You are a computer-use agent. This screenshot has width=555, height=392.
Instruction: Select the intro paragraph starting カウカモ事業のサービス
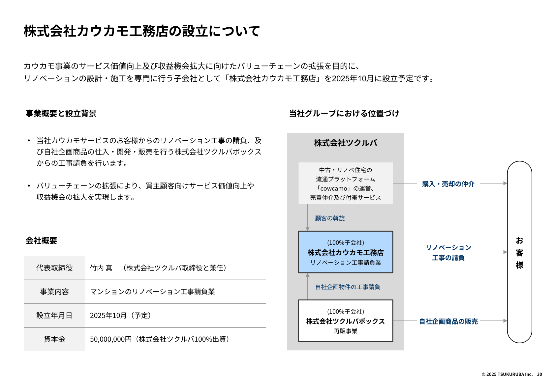pyautogui.click(x=229, y=72)
